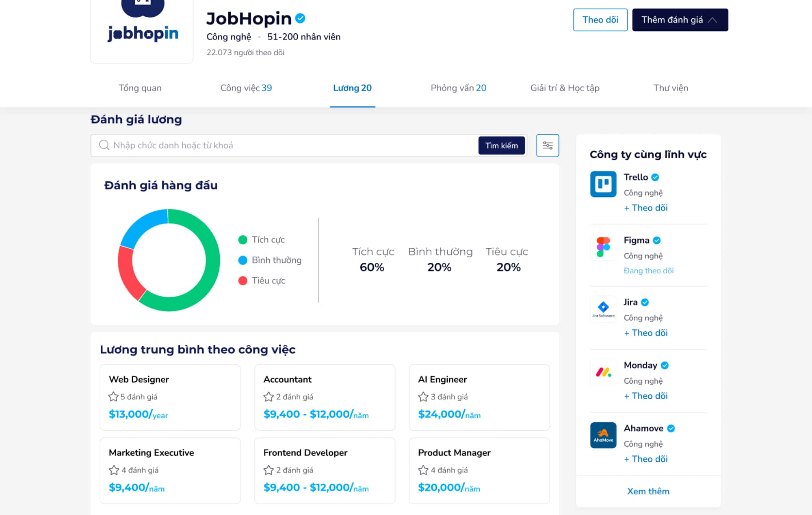Click the Jira Software logo icon
Screen dimensions: 812x515
tap(603, 309)
